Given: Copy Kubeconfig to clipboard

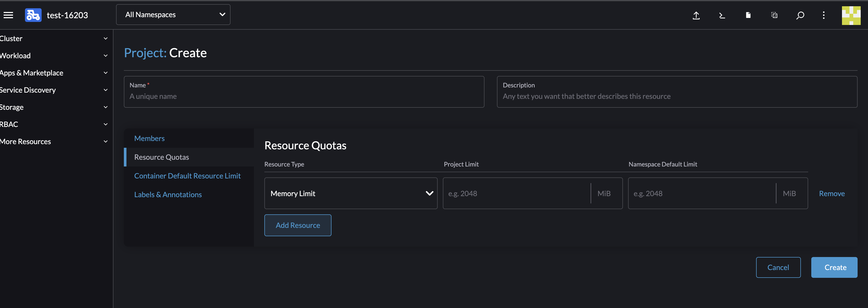Looking at the screenshot, I should point(774,15).
